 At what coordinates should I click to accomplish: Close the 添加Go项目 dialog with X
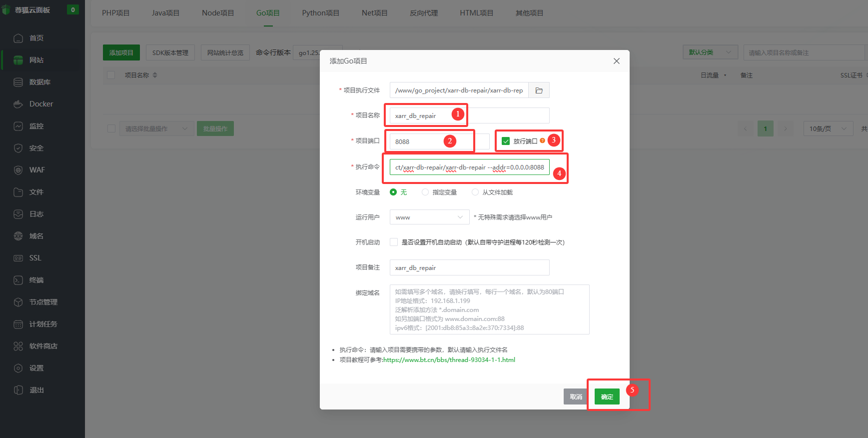[x=617, y=61]
